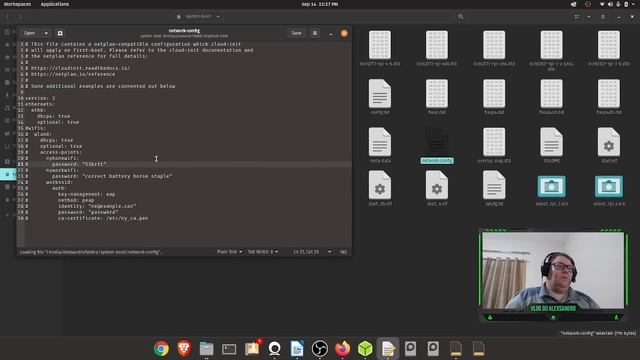
Task: Click the 'ca-certificate: /etc/my_ca.pem' line
Action: [103, 218]
